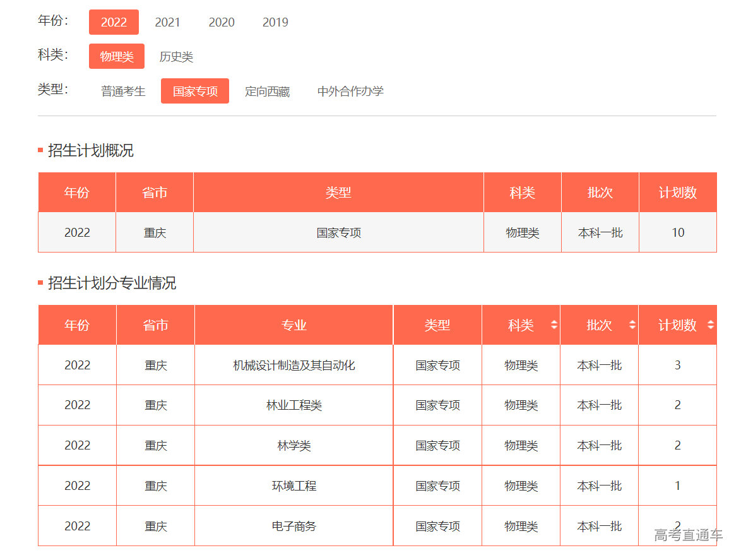Switch to the 2020 admissions year
Screen dimensions: 741x560
(222, 22)
